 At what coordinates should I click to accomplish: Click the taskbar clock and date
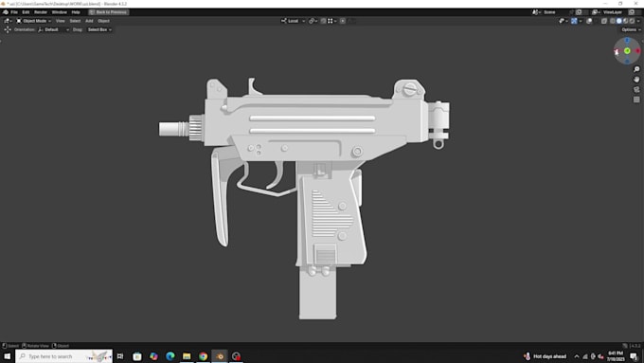[x=616, y=356]
